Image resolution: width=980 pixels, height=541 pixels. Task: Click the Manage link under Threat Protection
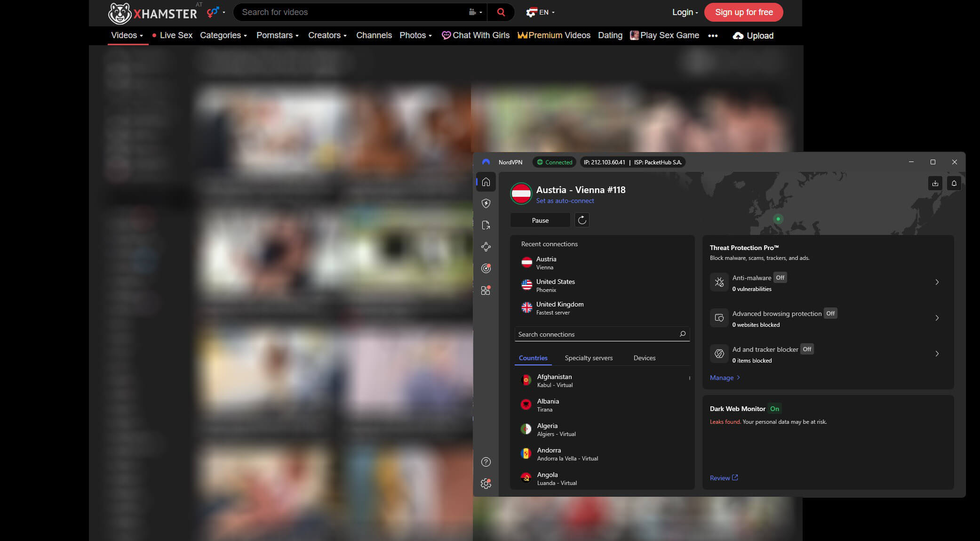pos(725,378)
